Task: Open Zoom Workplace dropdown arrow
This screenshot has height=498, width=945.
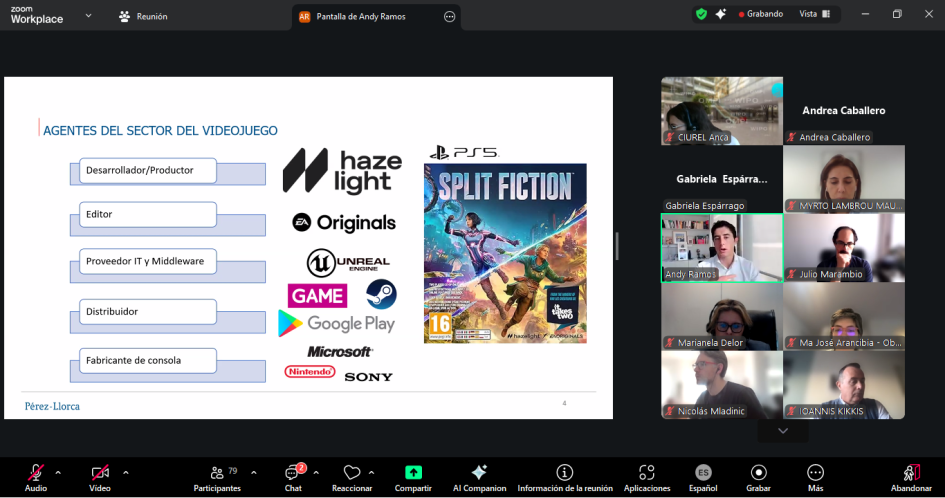Action: 88,16
